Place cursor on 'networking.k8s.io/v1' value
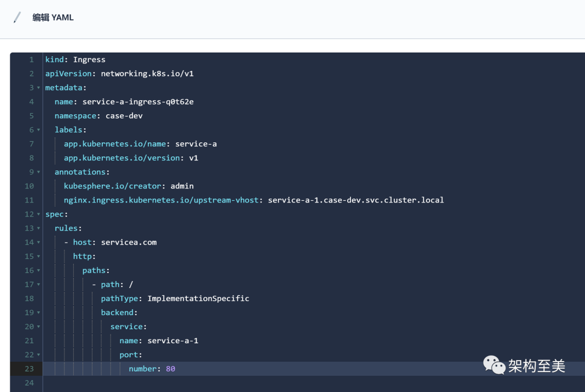 147,74
